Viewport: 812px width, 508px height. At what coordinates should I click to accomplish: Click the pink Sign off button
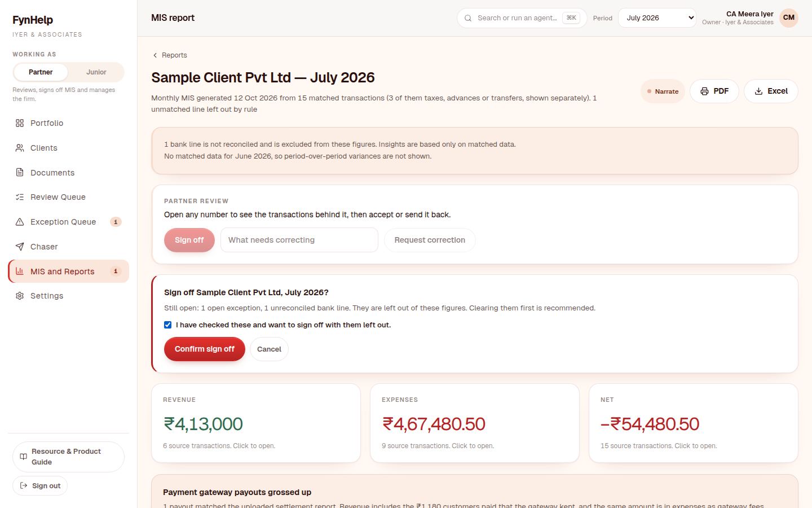coord(189,240)
